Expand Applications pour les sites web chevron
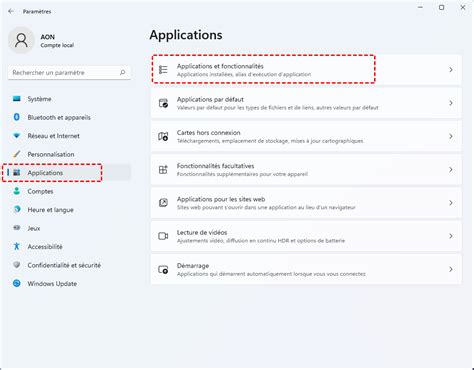The width and height of the screenshot is (474, 370). 451,203
